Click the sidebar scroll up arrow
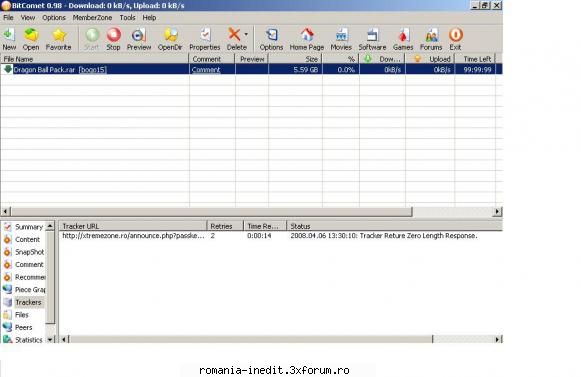The height and width of the screenshot is (377, 581). tap(50, 226)
